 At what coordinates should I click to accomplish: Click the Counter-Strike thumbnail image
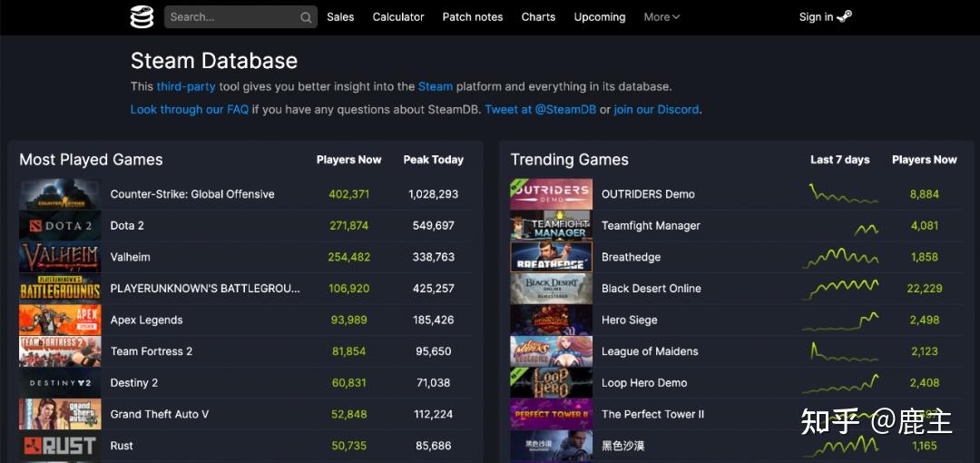pyautogui.click(x=60, y=194)
